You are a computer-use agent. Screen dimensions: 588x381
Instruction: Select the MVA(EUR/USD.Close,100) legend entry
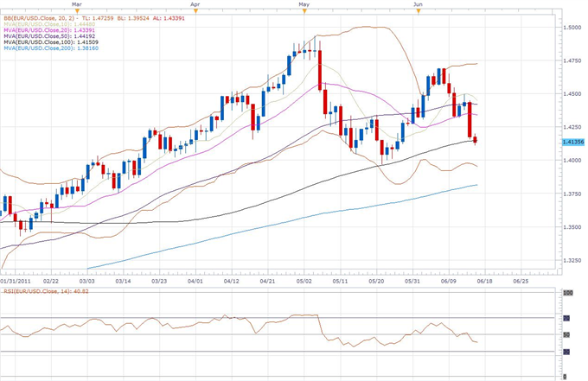pos(51,42)
